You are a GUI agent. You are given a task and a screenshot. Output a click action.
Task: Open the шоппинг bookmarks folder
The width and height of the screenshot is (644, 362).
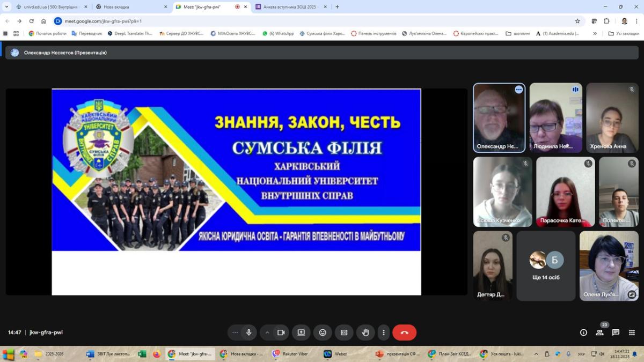coord(518,33)
